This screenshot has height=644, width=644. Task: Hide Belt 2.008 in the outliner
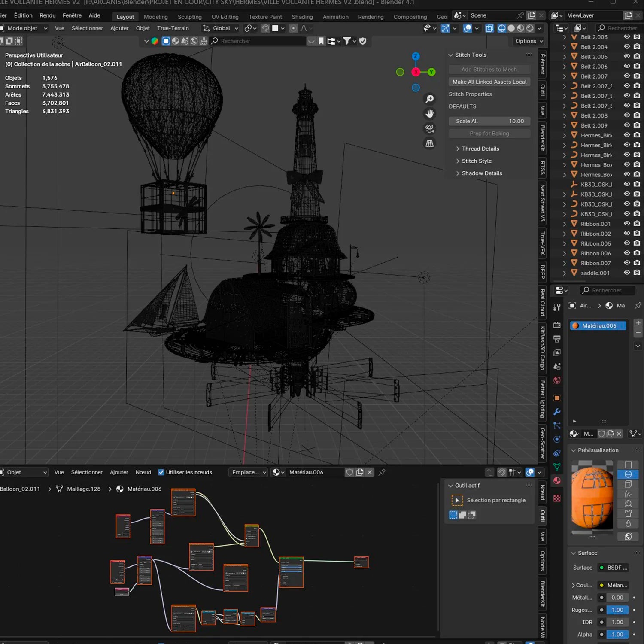pyautogui.click(x=627, y=115)
